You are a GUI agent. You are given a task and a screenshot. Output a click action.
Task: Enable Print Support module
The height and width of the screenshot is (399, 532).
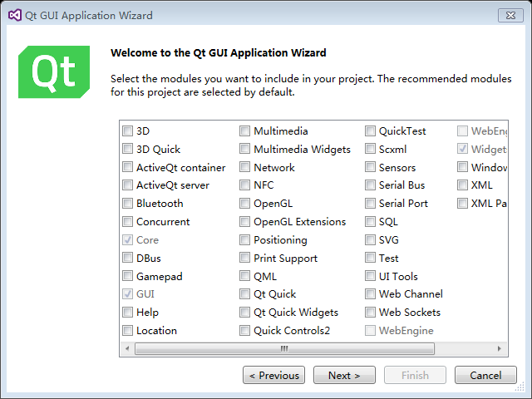244,259
